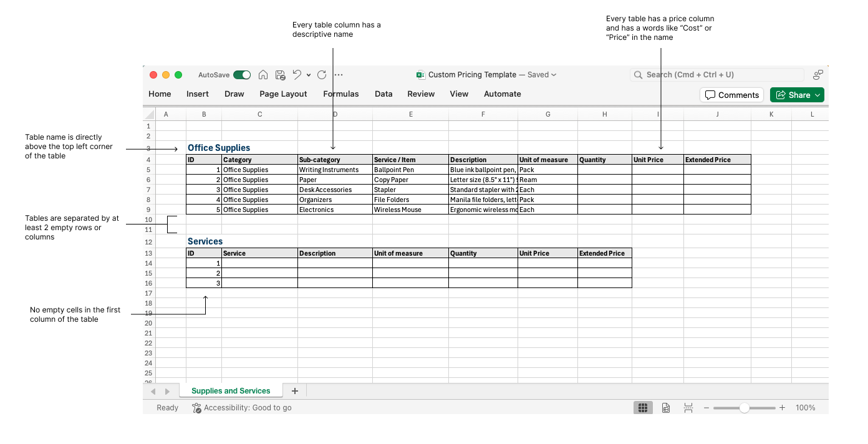Screen dimensions: 868x444
Task: Select the Normal view grid icon in status bar
Action: (x=643, y=407)
